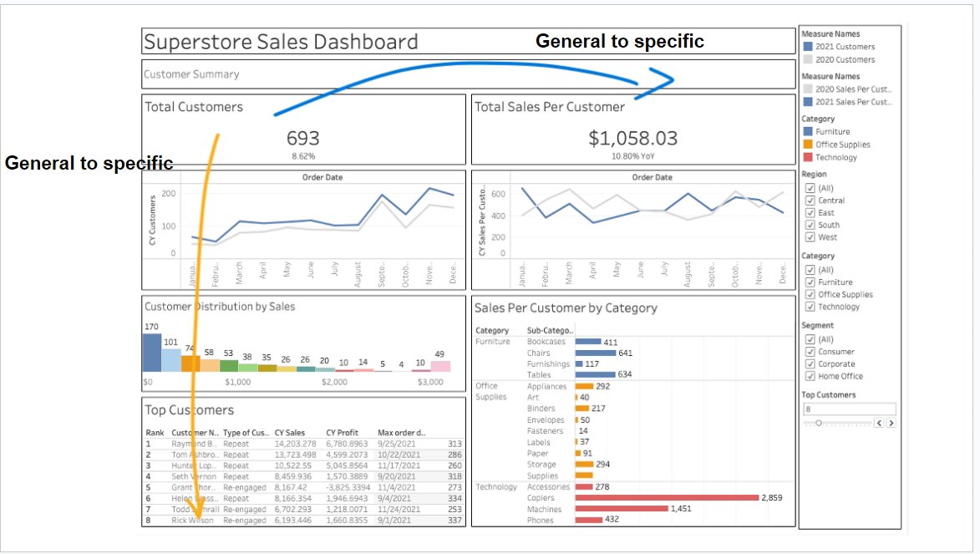
Task: Click the Sales Per Customer by Category title
Action: coord(566,307)
